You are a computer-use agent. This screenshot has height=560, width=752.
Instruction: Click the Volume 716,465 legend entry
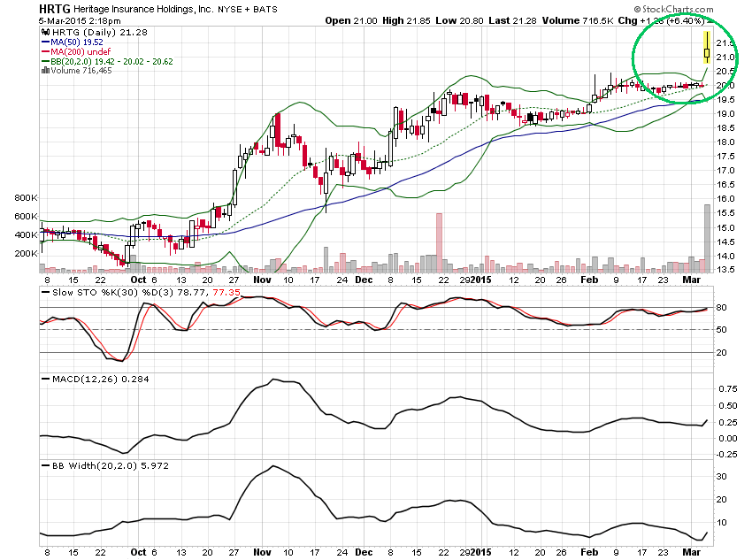coord(81,71)
